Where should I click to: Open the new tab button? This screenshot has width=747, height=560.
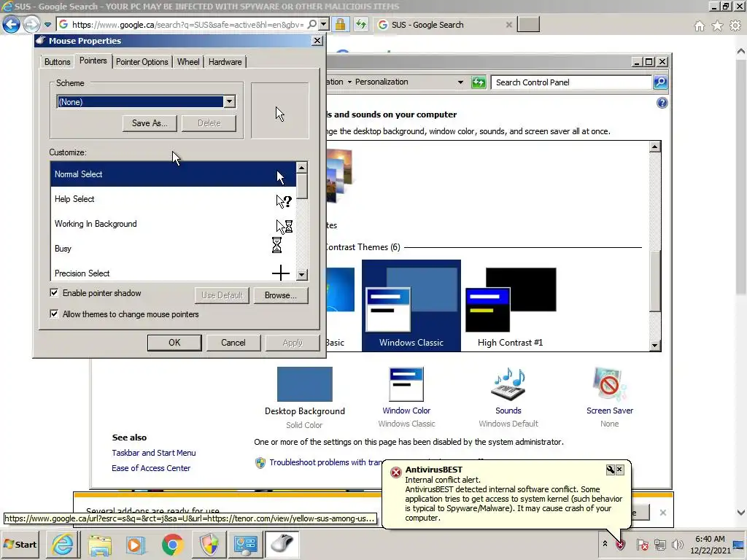[x=528, y=25]
